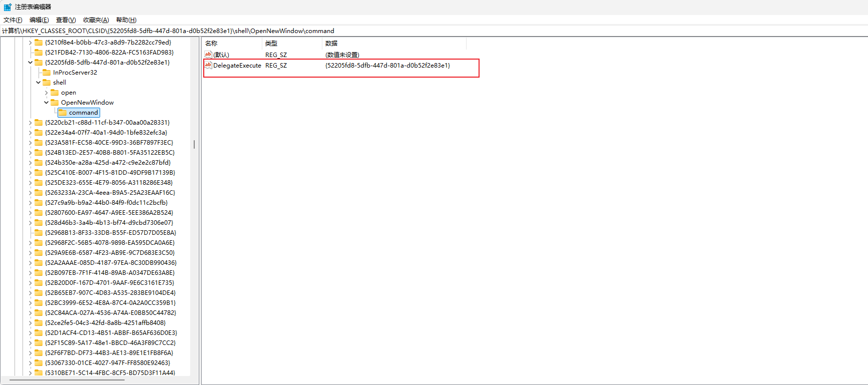Click the shell folder icon
This screenshot has height=385, width=868.
[47, 83]
